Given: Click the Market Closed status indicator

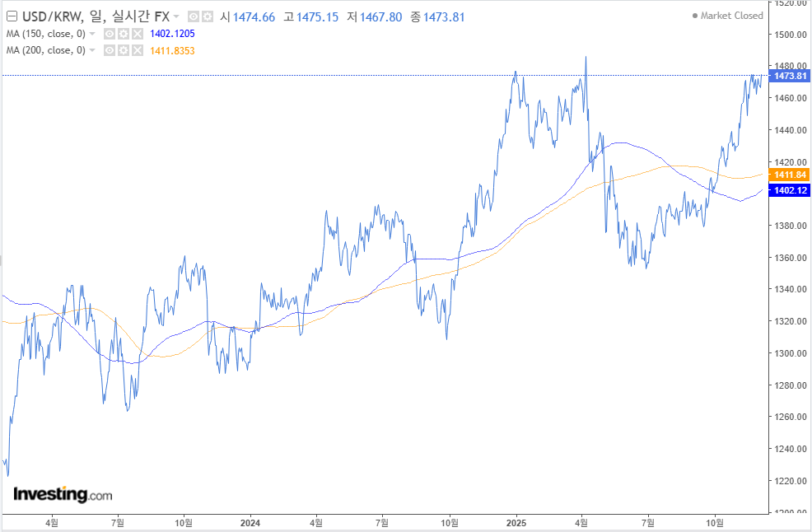Looking at the screenshot, I should 728,16.
